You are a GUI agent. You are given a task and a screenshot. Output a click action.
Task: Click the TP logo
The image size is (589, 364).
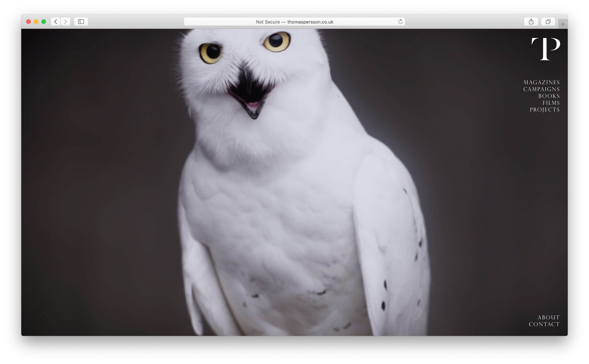pyautogui.click(x=546, y=49)
